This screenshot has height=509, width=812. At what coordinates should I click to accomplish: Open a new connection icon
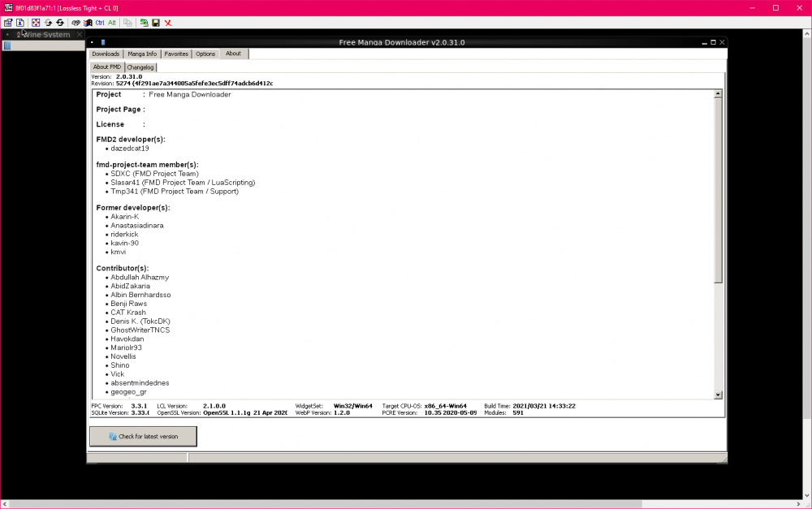tap(144, 23)
